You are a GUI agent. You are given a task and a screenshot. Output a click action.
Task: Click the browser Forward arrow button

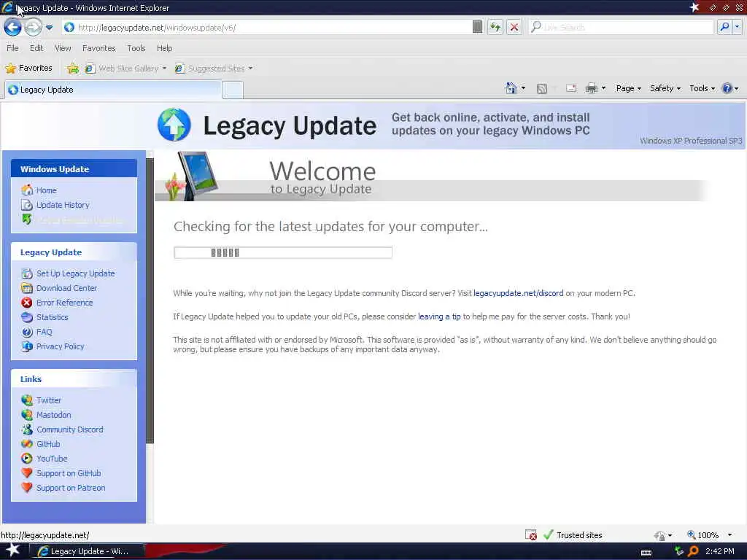(x=33, y=27)
